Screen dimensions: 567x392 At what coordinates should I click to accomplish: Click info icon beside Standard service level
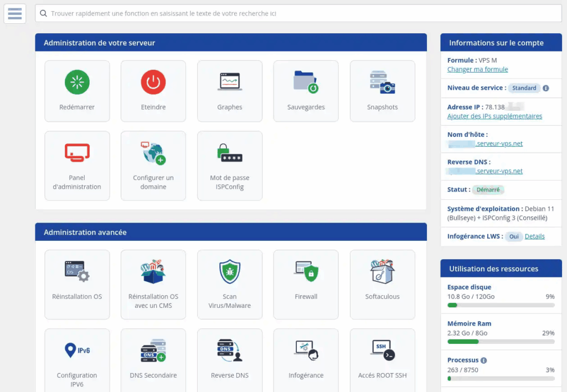click(x=545, y=88)
